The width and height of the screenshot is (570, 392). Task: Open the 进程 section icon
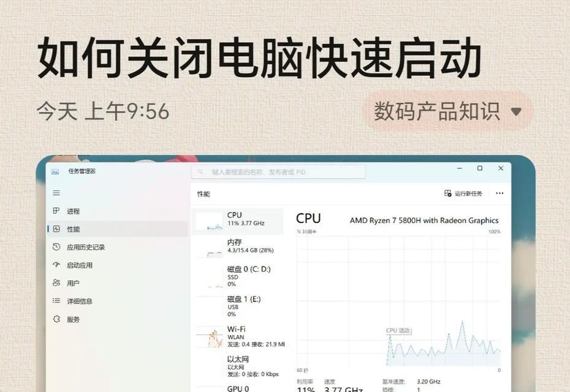(56, 211)
